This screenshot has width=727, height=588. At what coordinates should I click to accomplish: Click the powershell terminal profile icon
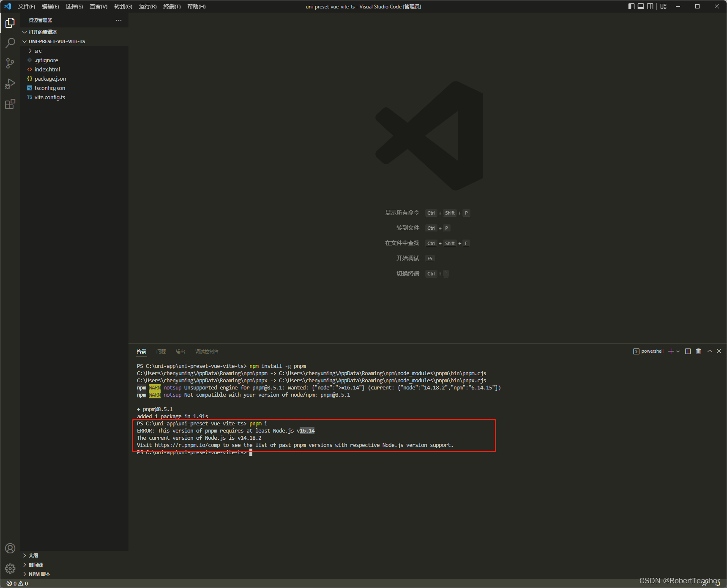636,351
